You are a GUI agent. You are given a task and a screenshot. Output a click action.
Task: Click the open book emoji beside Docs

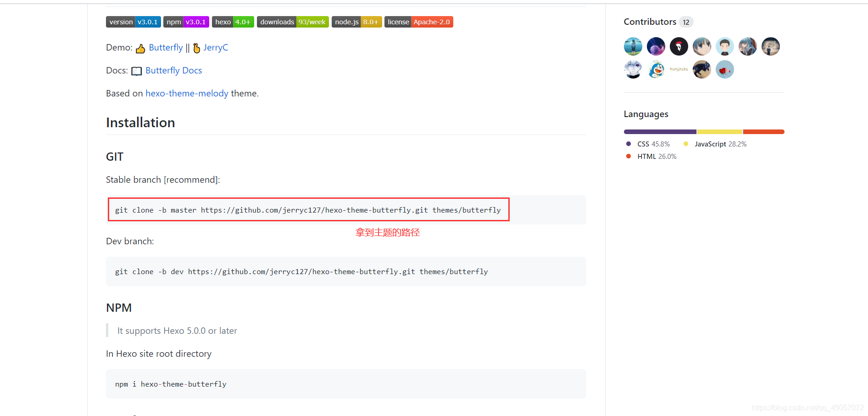click(x=137, y=71)
